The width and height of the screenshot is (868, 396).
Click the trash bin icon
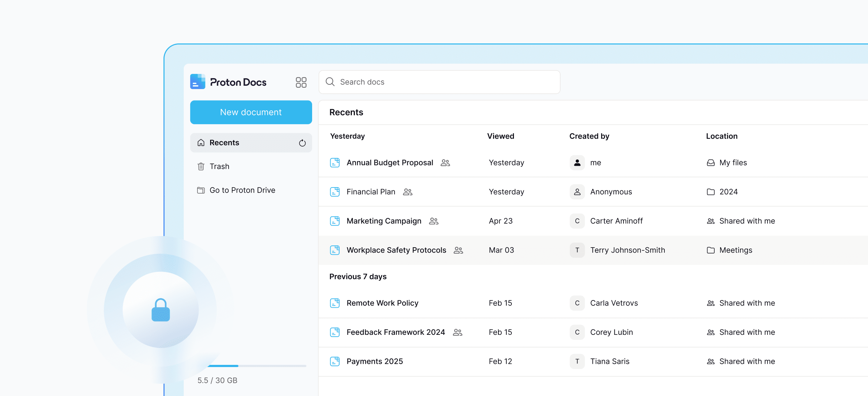(x=201, y=167)
